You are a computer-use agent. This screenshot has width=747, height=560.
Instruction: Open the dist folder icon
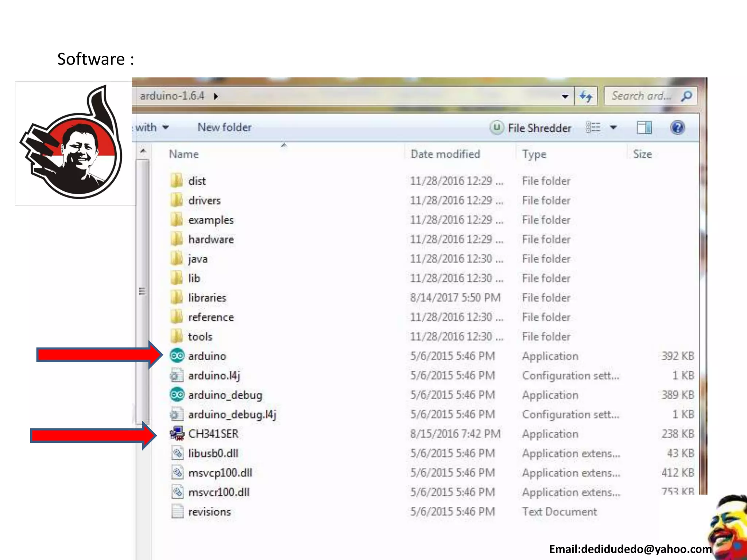coord(177,180)
